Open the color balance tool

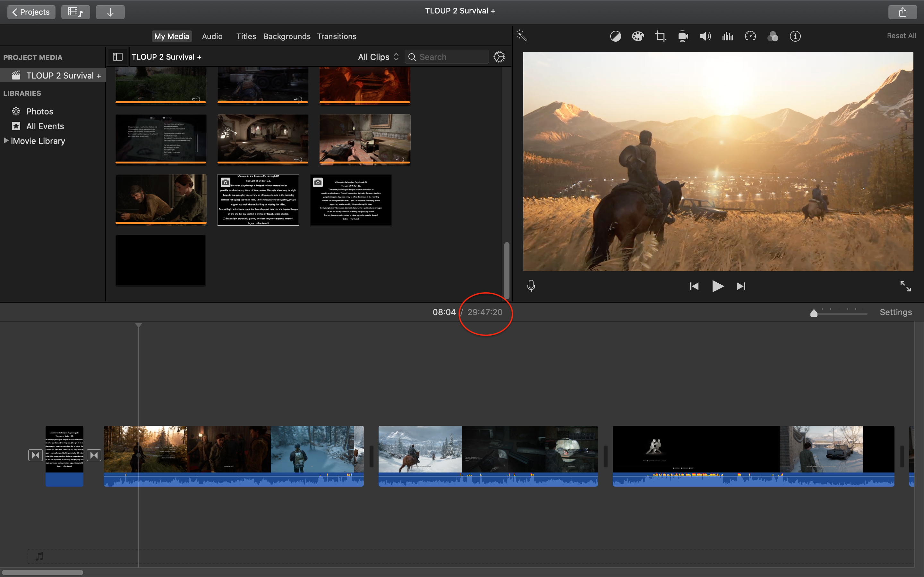point(615,36)
